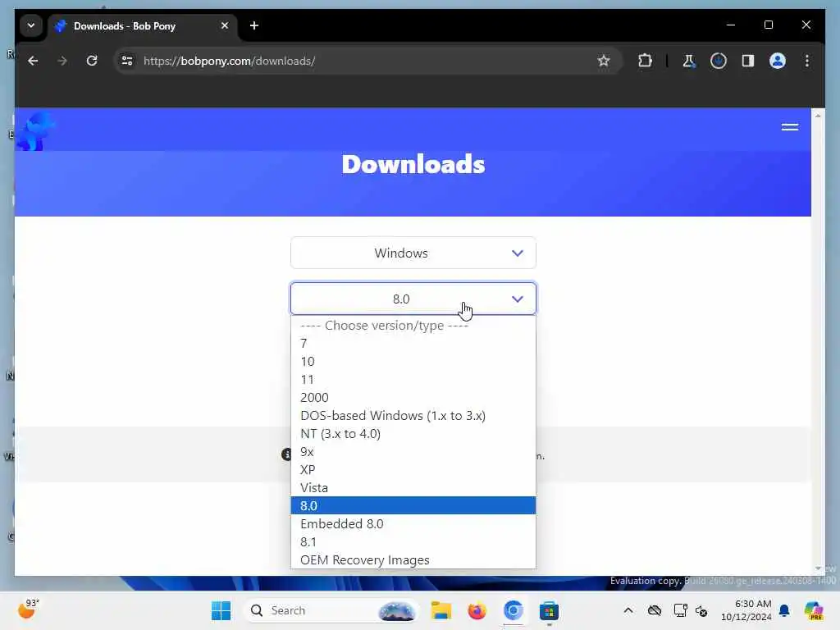The width and height of the screenshot is (840, 630).
Task: Choose 8.1 from the version list
Action: click(413, 542)
